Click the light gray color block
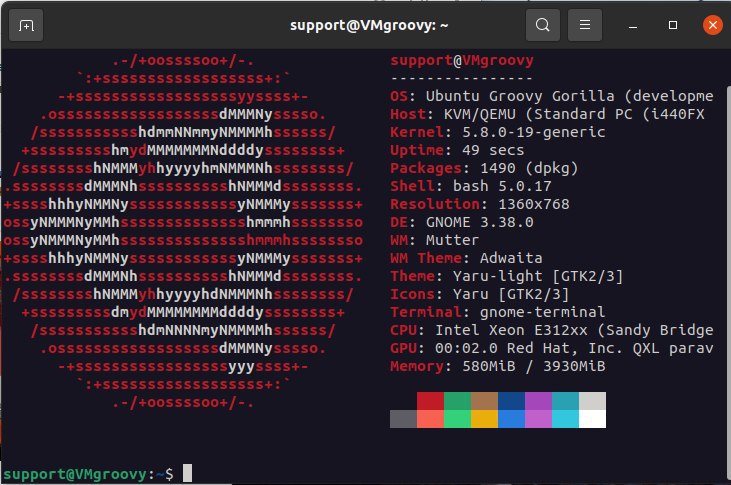The height and width of the screenshot is (485, 731). (593, 401)
